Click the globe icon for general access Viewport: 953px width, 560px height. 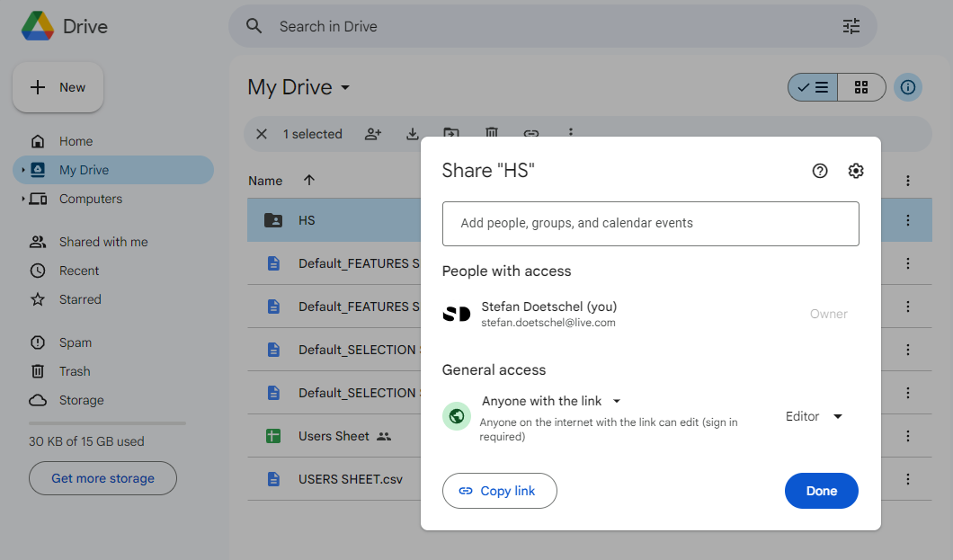pos(457,416)
